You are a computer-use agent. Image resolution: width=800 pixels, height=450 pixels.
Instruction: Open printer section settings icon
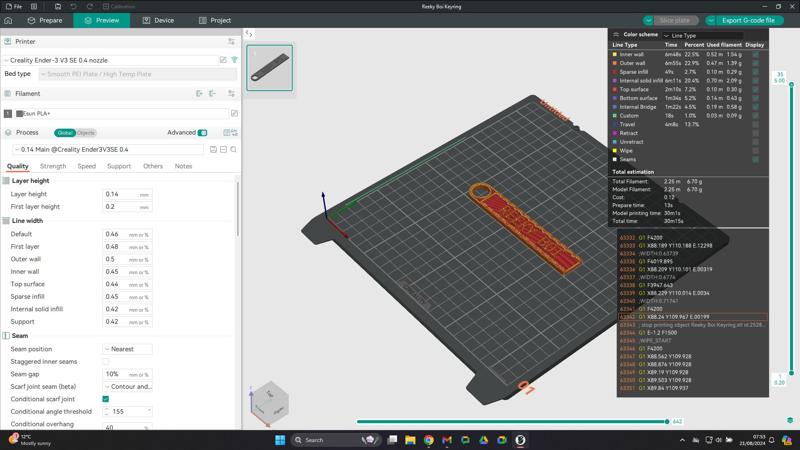(231, 41)
